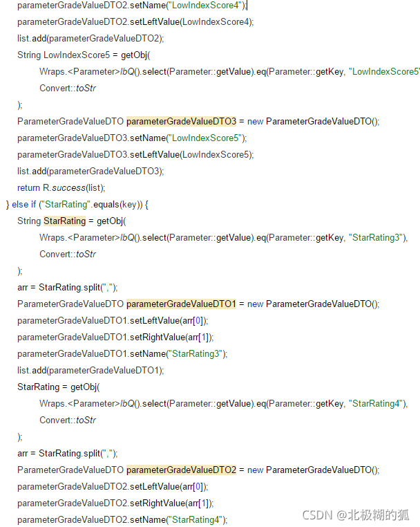
Task: Click the parameterGradeValueDTO2.setRightValue(arr[1]) line
Action: tap(115, 503)
